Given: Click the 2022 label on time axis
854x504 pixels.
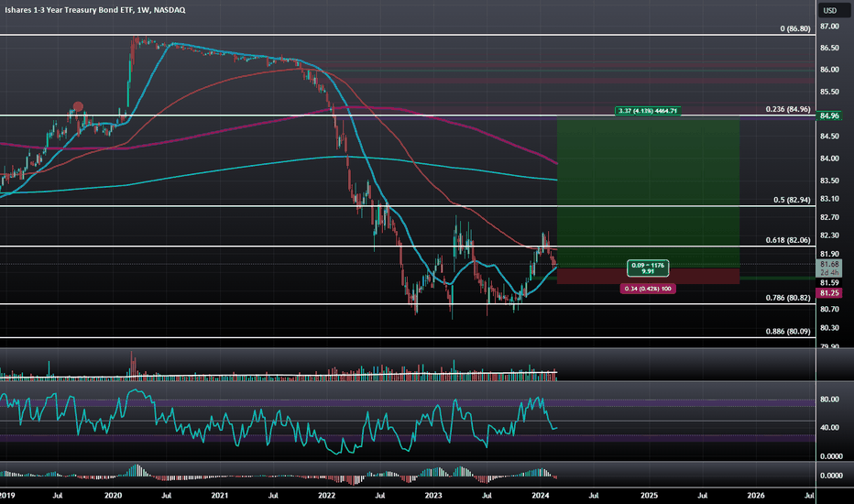Looking at the screenshot, I should [326, 495].
